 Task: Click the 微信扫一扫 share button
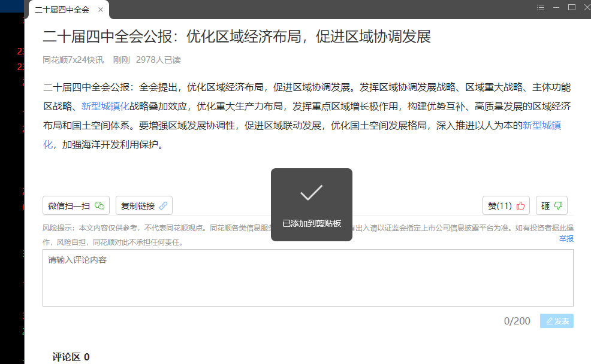click(76, 205)
